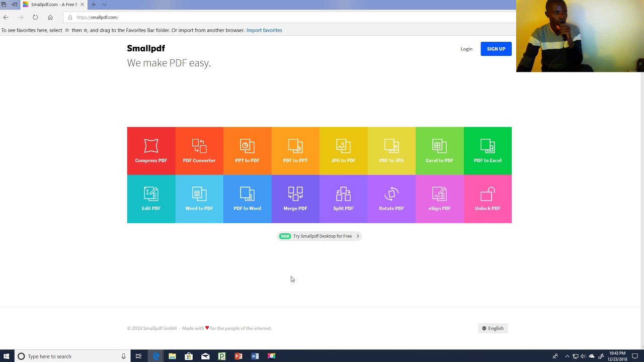Open the Edit PDF tool
This screenshot has width=644, height=362.
151,199
